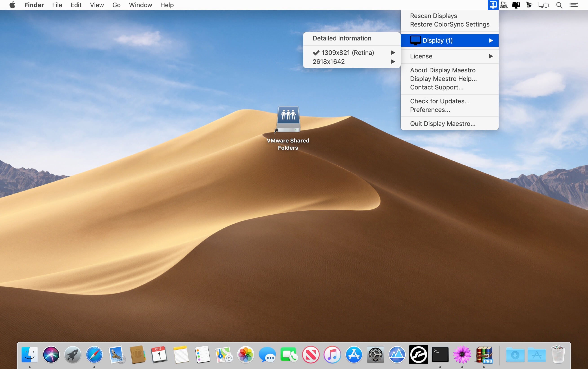Launch Terminal app from dock

pyautogui.click(x=440, y=355)
